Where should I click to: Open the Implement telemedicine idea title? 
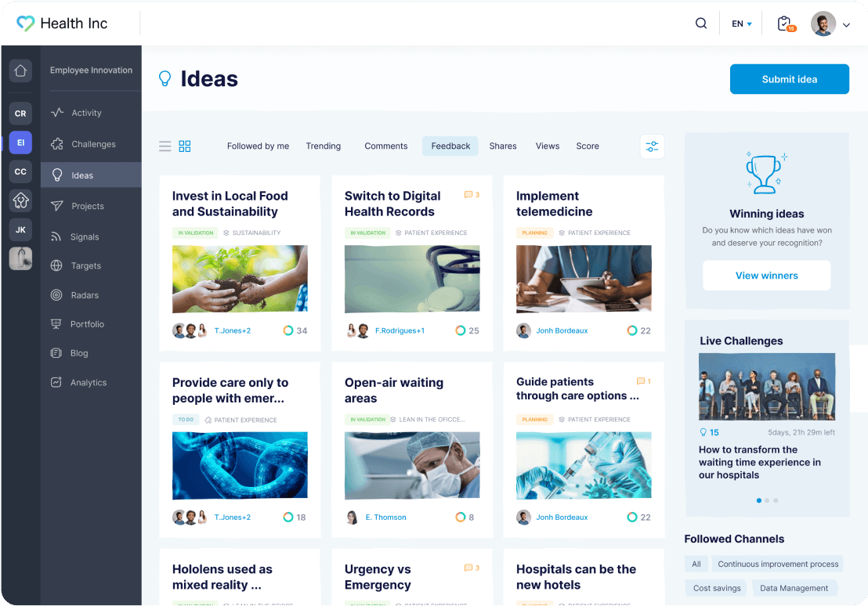(x=554, y=204)
